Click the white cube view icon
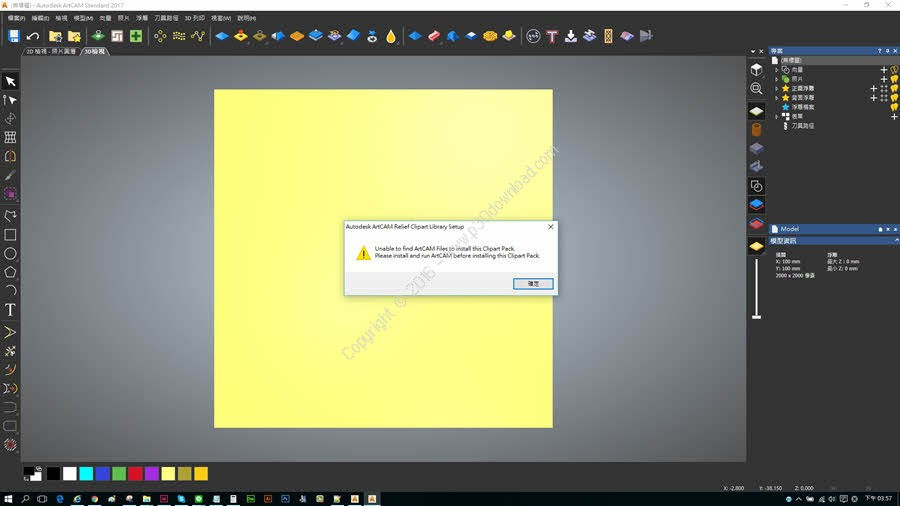The image size is (900, 506). click(x=757, y=69)
